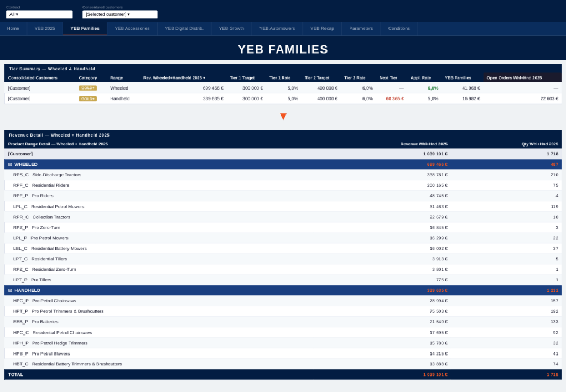The width and height of the screenshot is (566, 392).
Task: Go to the Parameters tab
Action: [x=361, y=28]
